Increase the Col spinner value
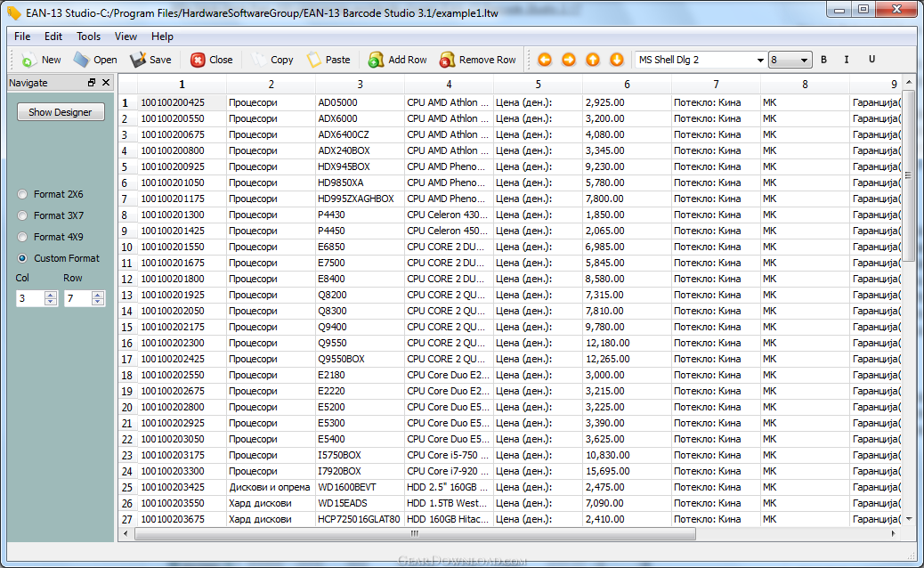924x568 pixels. [51, 295]
